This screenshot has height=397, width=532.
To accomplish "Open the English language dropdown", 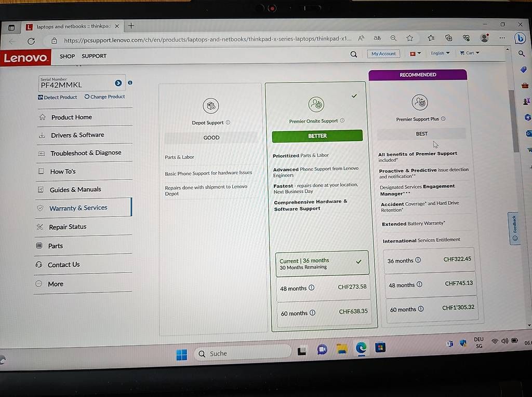I will (x=440, y=53).
